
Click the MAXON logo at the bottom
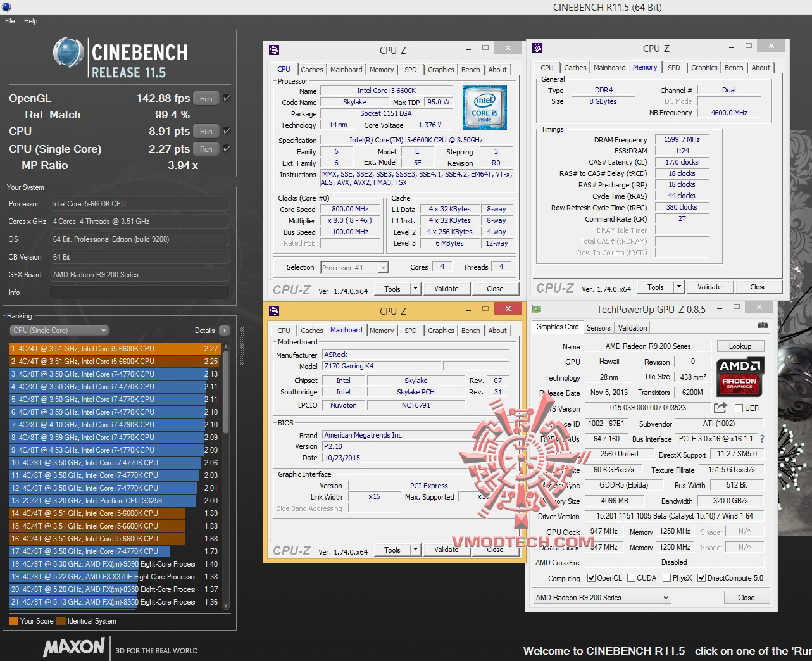click(74, 647)
